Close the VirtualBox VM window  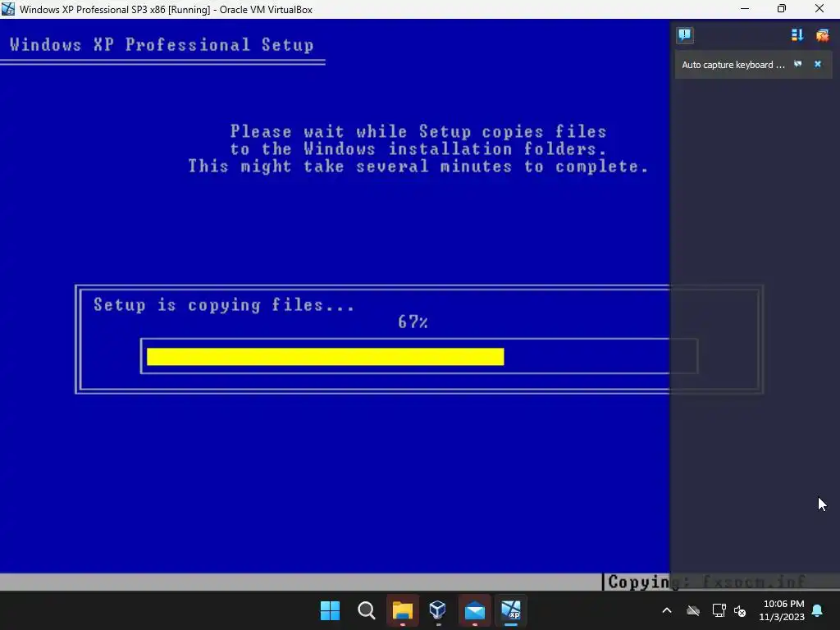[819, 9]
